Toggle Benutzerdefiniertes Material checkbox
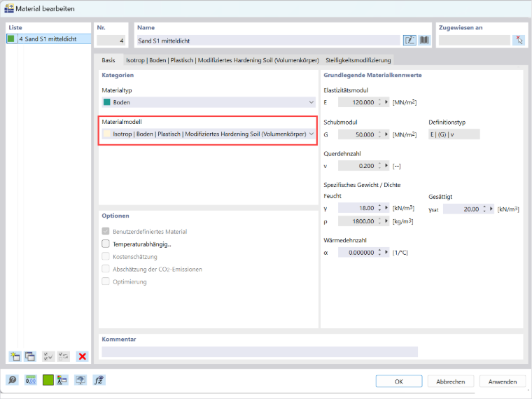The image size is (532, 399). click(x=106, y=232)
